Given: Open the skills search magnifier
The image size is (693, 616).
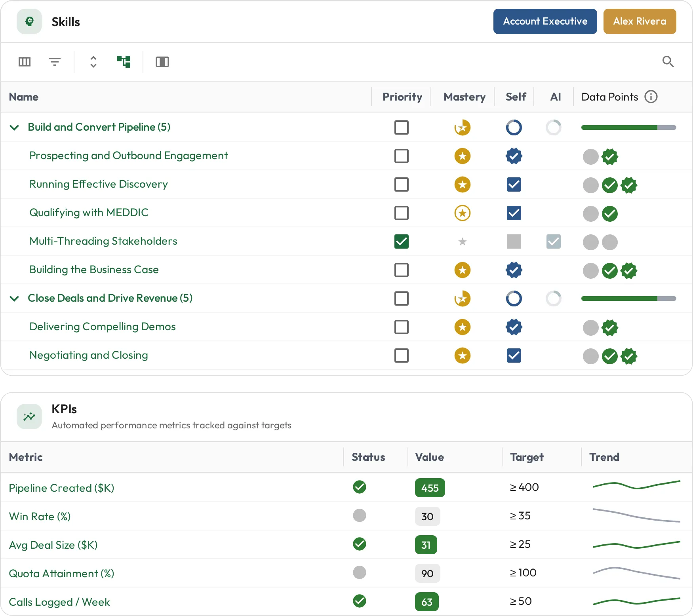Looking at the screenshot, I should click(x=668, y=61).
